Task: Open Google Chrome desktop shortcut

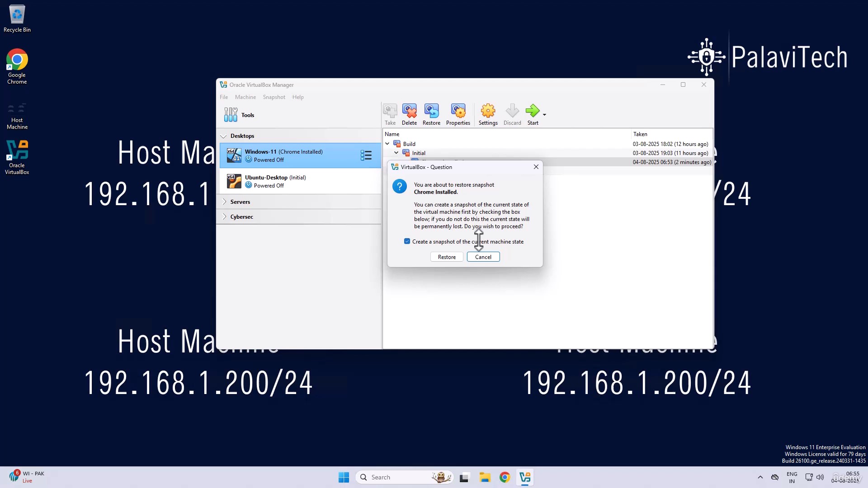Action: (x=17, y=66)
